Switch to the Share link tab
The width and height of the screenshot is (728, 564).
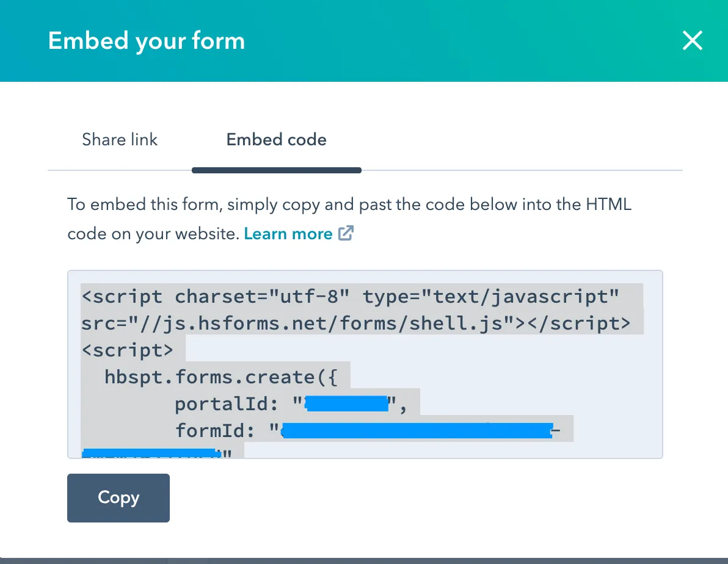120,140
